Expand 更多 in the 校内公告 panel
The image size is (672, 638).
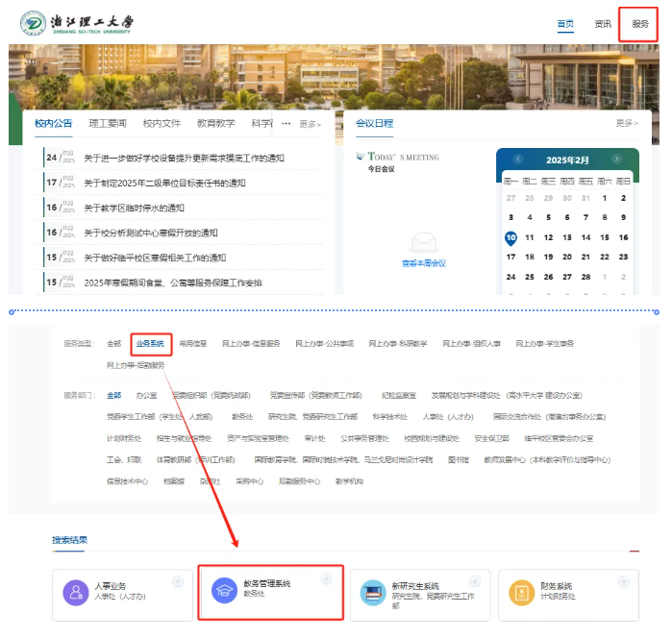pos(310,124)
